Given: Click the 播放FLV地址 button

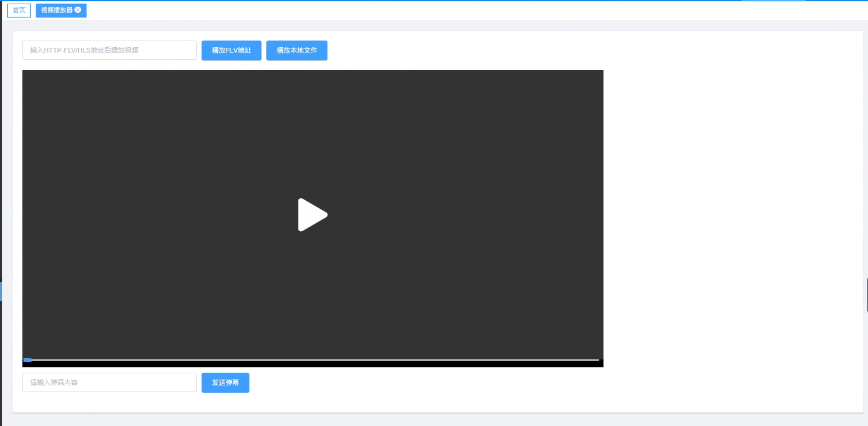Looking at the screenshot, I should [x=231, y=50].
